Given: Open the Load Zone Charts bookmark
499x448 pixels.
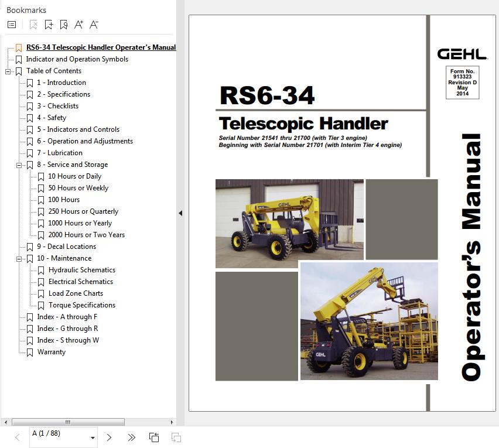Looking at the screenshot, I should click(76, 293).
